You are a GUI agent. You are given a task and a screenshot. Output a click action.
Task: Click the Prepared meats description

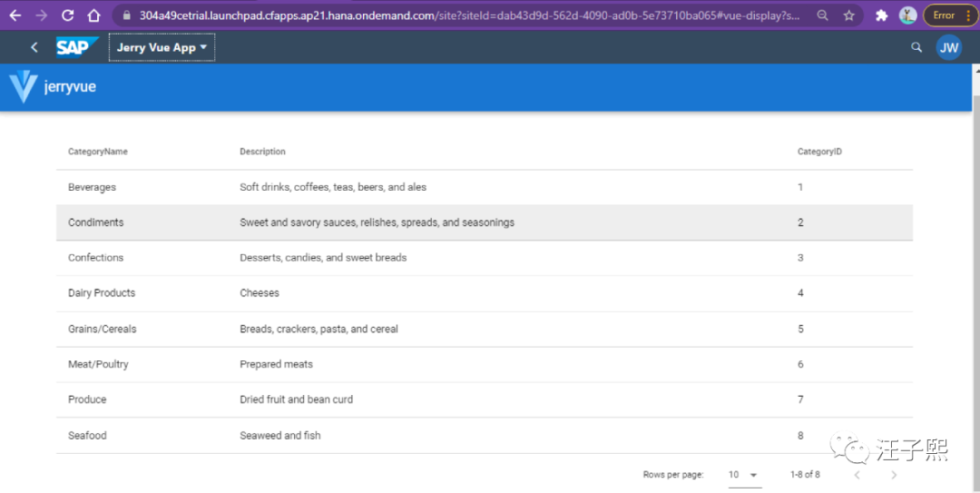276,364
